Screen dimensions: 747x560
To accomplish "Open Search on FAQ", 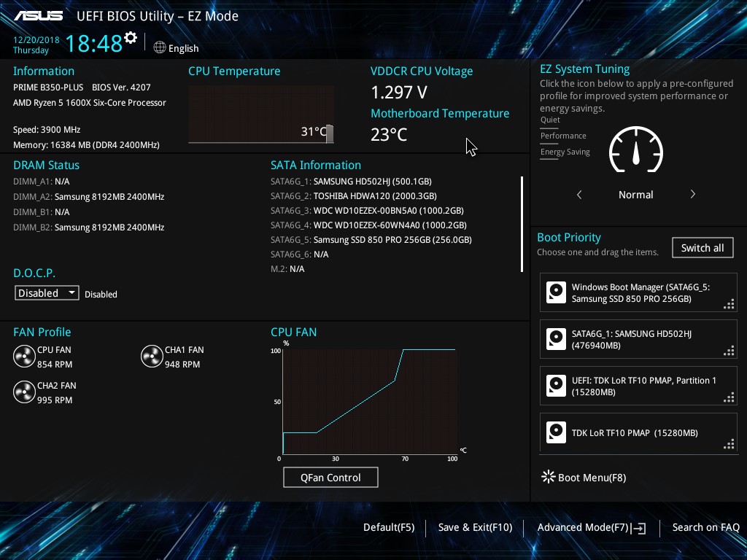I will (x=705, y=527).
